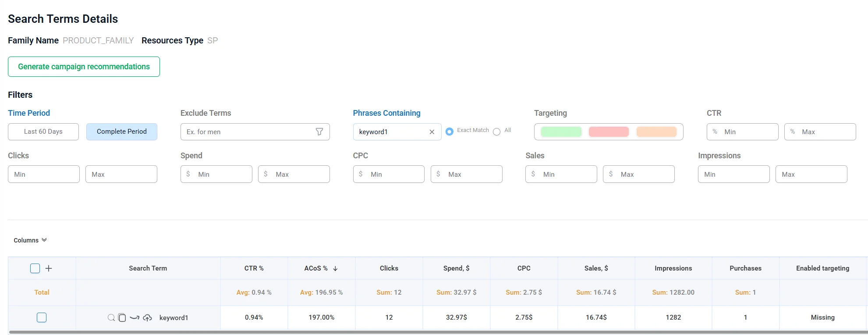Click the Avg: 196.95 % total cell
868x335 pixels.
[322, 292]
